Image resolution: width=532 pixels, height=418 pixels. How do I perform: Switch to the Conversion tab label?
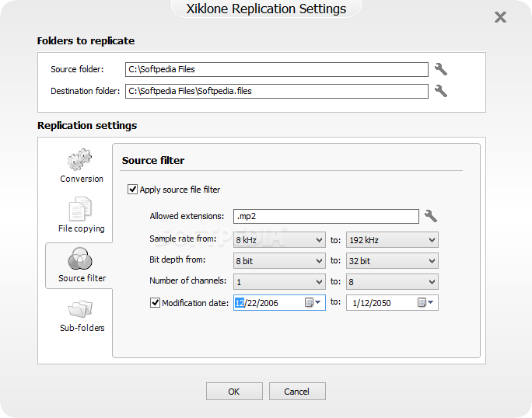(x=82, y=179)
